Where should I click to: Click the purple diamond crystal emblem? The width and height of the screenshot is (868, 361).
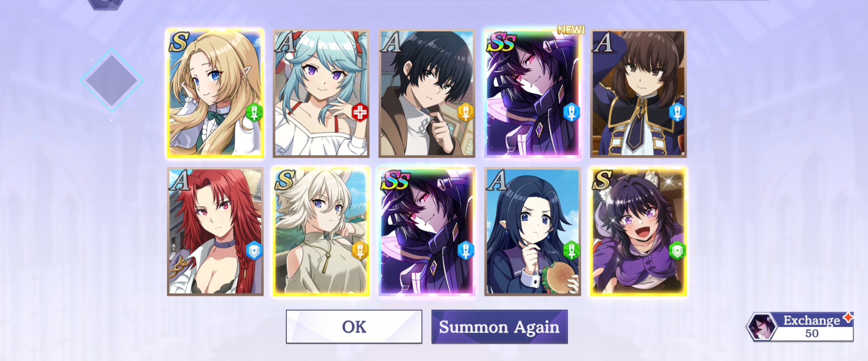[x=112, y=80]
